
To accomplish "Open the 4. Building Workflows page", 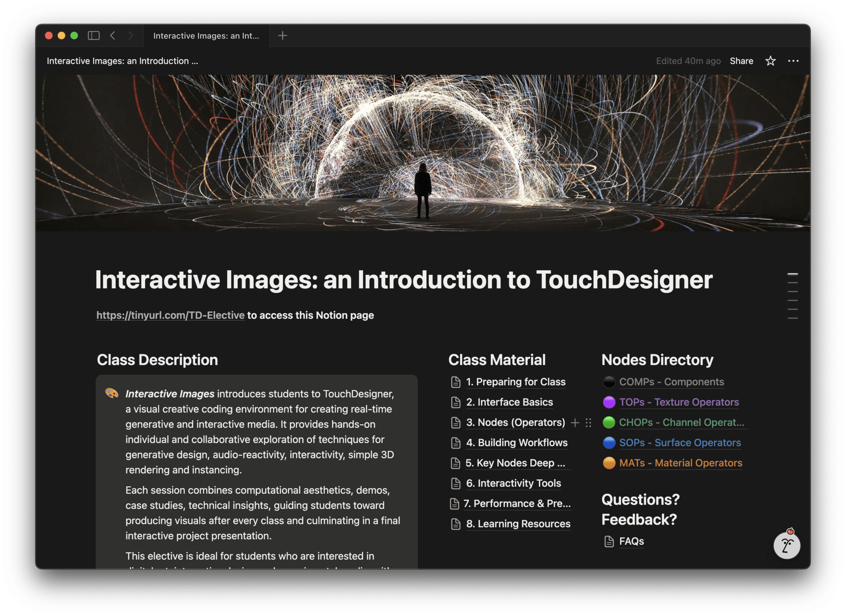I will [517, 443].
